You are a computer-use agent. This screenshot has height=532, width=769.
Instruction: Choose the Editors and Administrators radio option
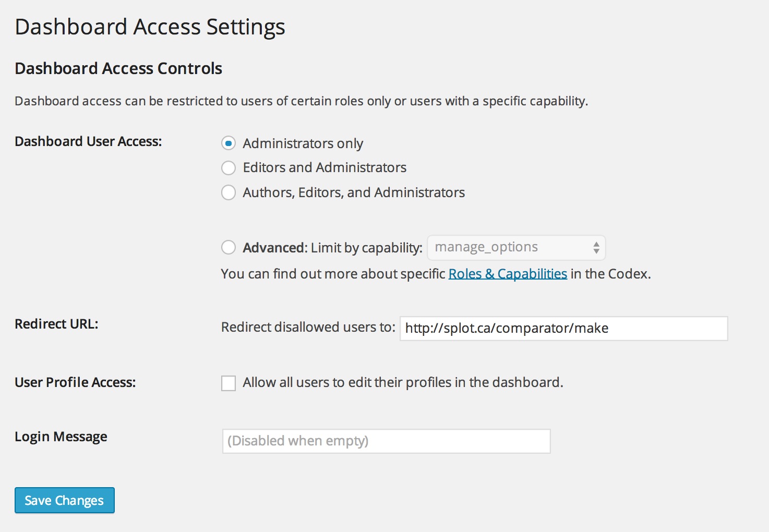pos(229,167)
